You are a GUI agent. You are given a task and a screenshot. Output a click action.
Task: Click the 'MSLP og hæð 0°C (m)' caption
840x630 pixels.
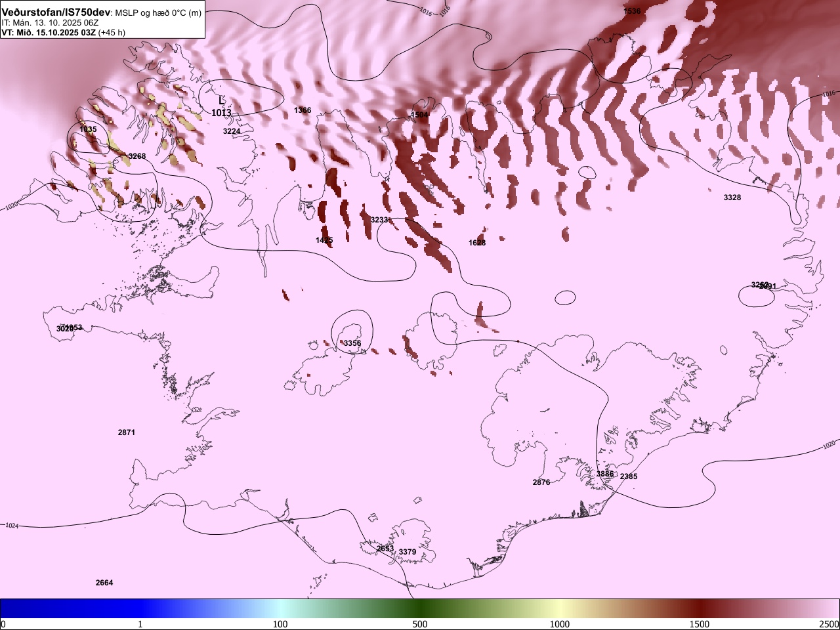coord(159,13)
